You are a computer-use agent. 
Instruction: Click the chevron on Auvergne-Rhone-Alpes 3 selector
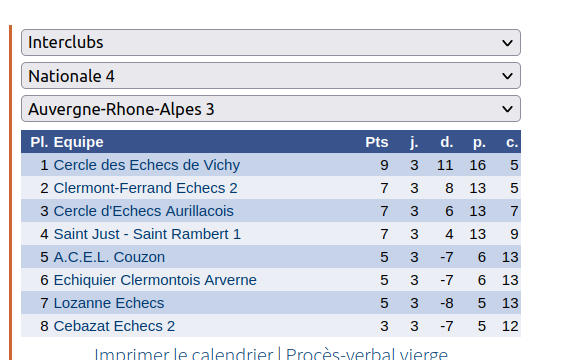[x=507, y=109]
